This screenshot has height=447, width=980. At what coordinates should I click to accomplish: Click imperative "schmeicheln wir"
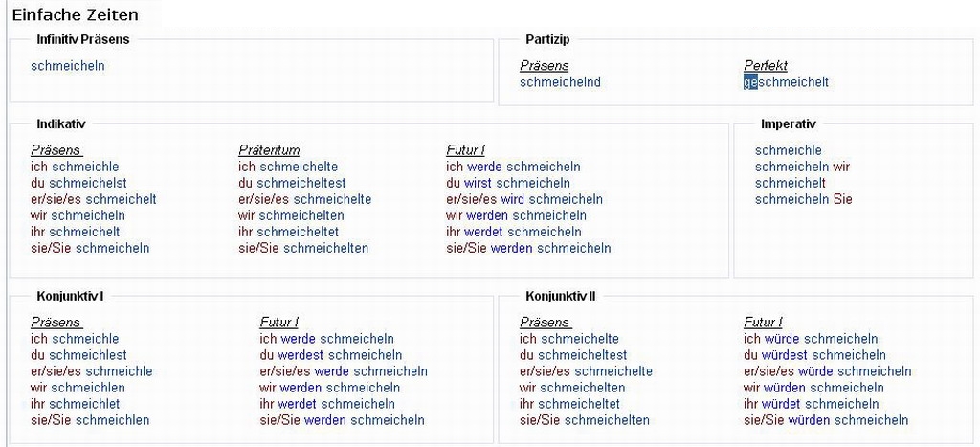pyautogui.click(x=802, y=167)
